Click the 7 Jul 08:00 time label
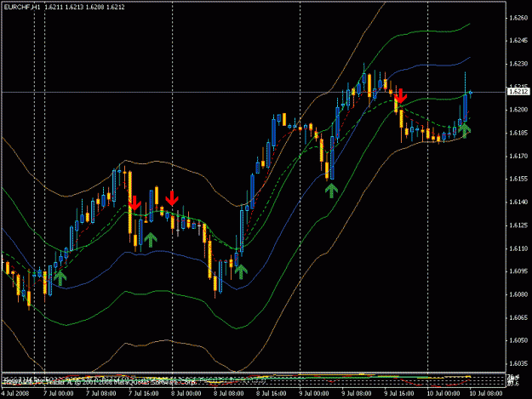 point(100,393)
